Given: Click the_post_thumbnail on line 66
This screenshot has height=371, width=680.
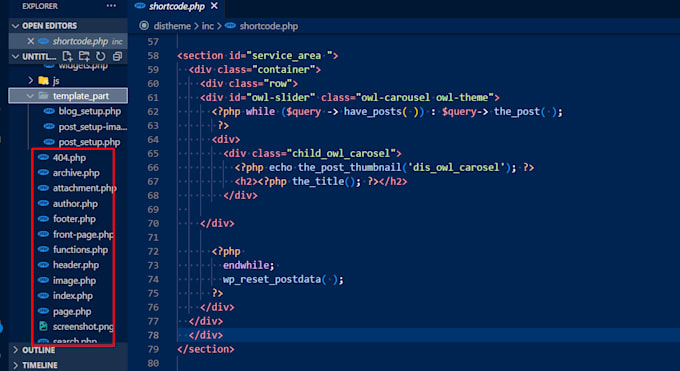Looking at the screenshot, I should coord(350,167).
